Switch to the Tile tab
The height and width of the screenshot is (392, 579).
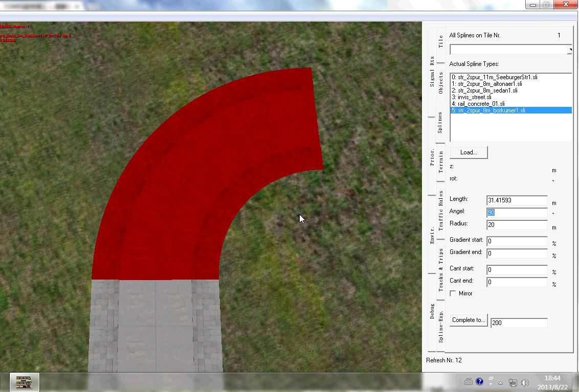440,41
